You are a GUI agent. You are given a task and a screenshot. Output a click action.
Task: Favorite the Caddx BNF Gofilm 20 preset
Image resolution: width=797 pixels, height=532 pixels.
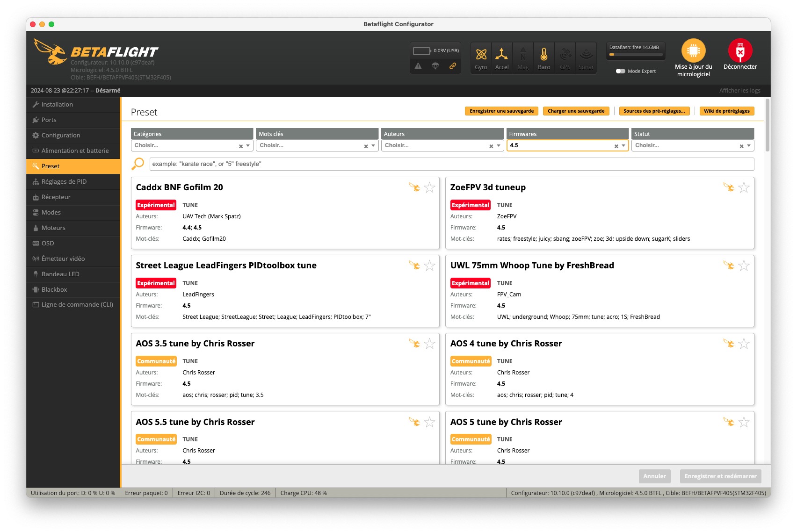pos(429,187)
